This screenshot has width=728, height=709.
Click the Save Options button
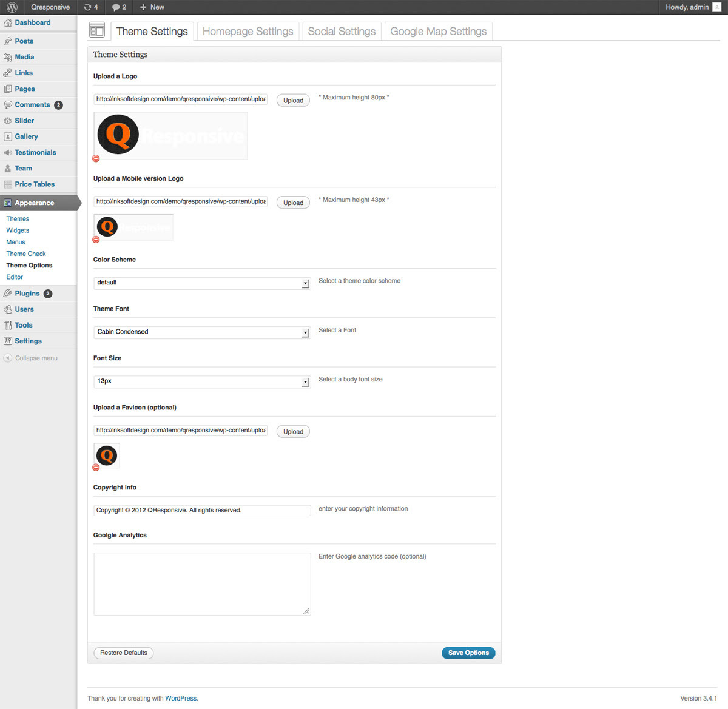(x=468, y=653)
